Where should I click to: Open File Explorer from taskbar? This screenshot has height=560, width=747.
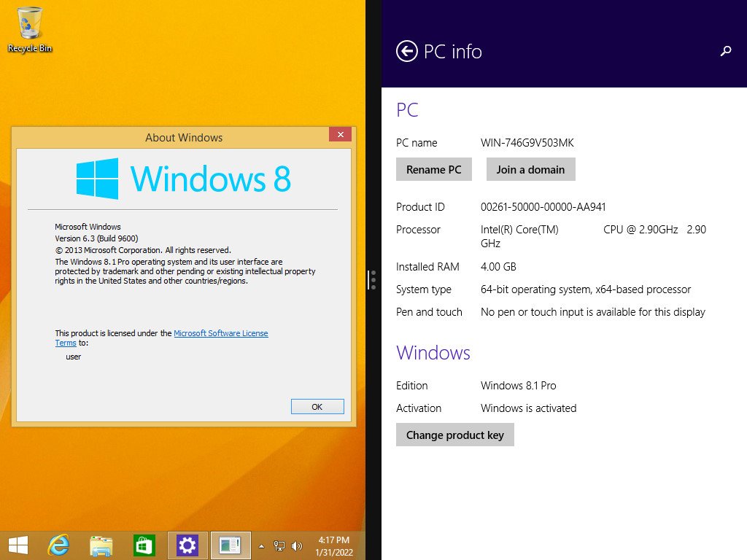101,545
